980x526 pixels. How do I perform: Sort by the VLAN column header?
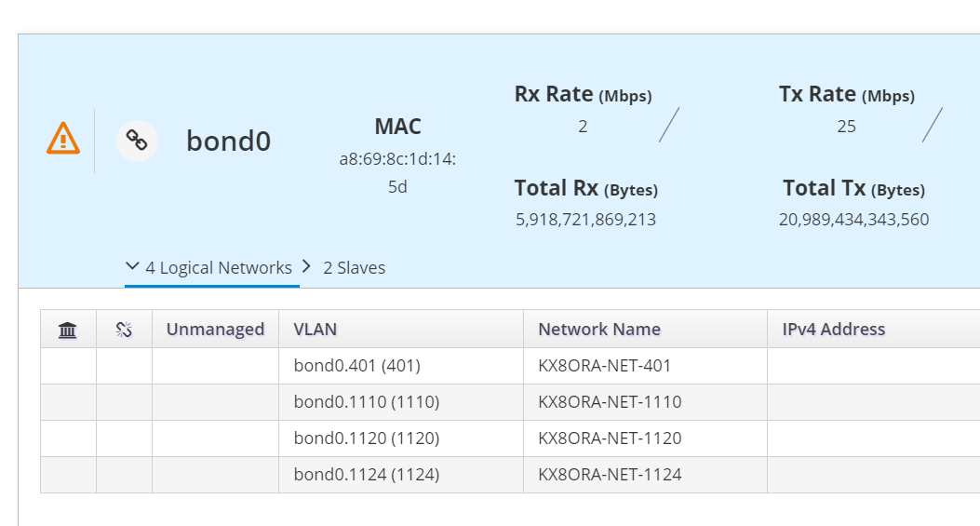315,329
